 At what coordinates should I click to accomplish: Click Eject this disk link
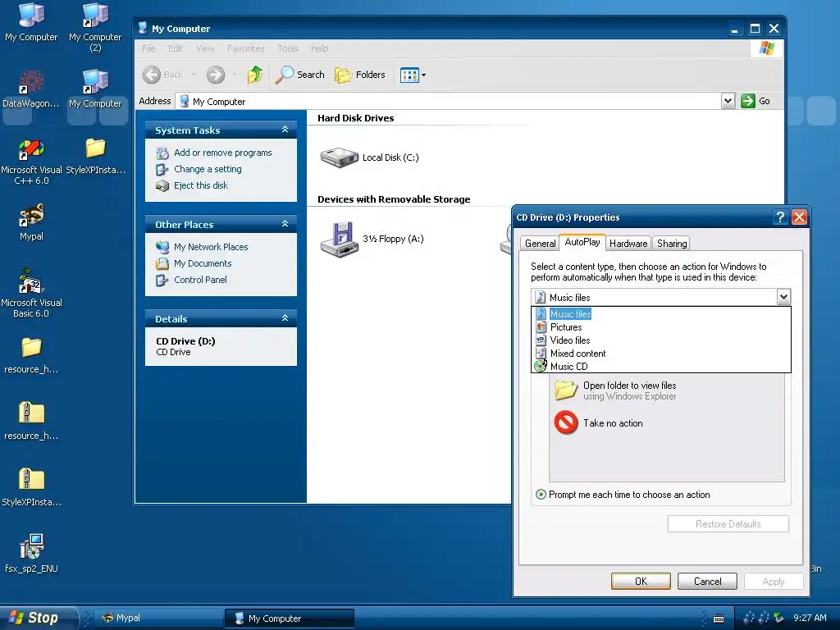coord(201,185)
